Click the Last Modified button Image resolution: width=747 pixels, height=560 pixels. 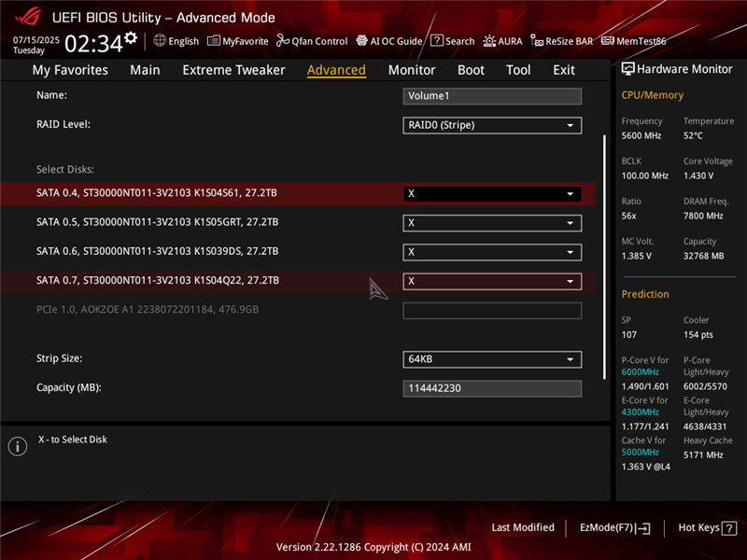tap(523, 527)
